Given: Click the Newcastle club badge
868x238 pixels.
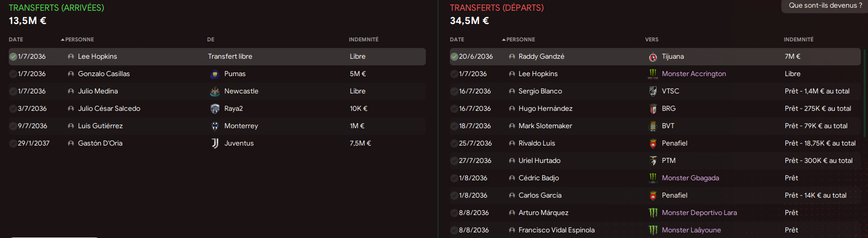Looking at the screenshot, I should point(215,91).
